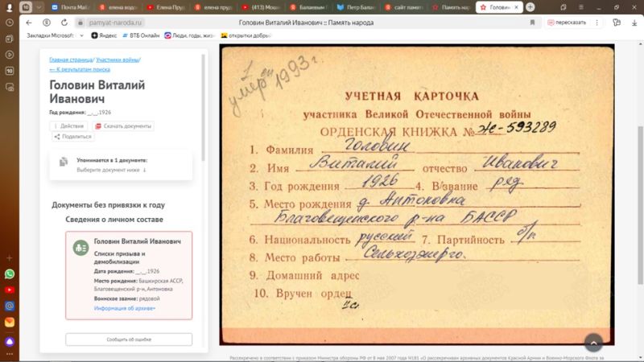644x362 pixels.
Task: Expand the bookmarks folder chevron
Action: pyautogui.click(x=82, y=35)
